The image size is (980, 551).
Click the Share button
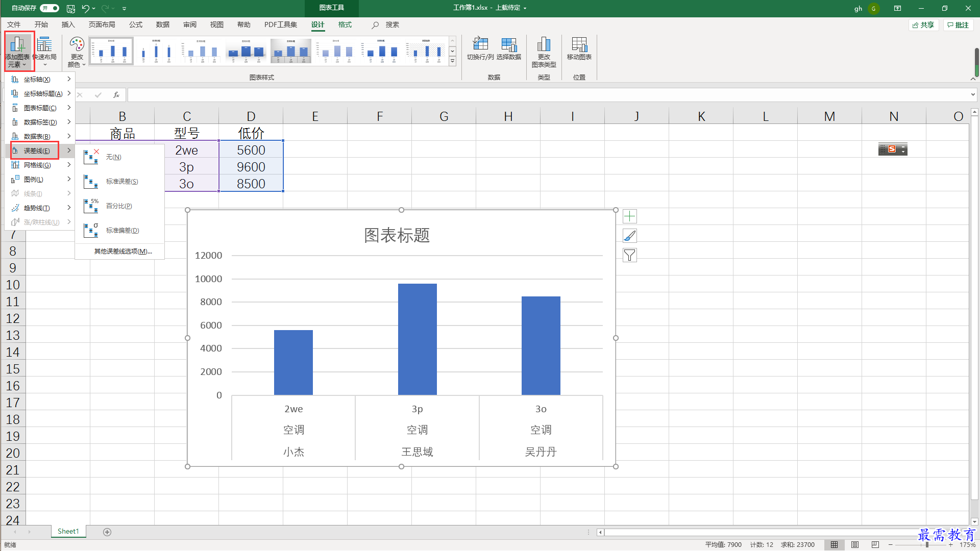[923, 25]
